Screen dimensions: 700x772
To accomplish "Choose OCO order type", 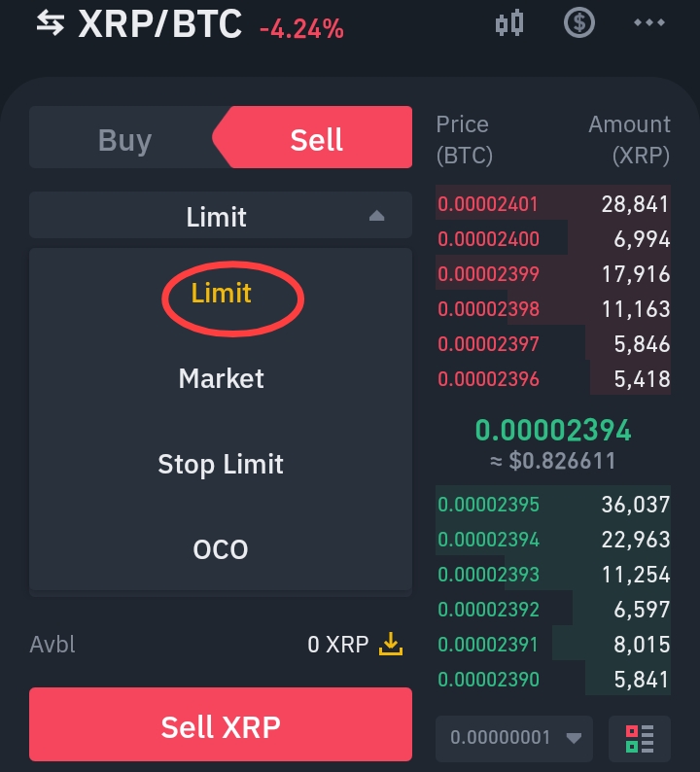I will click(221, 549).
